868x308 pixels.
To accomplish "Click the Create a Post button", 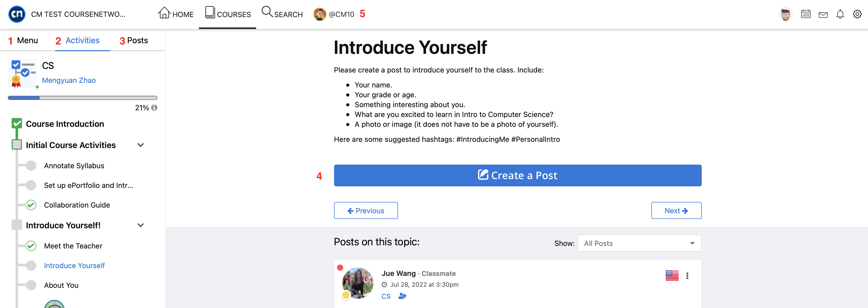I will pos(518,175).
